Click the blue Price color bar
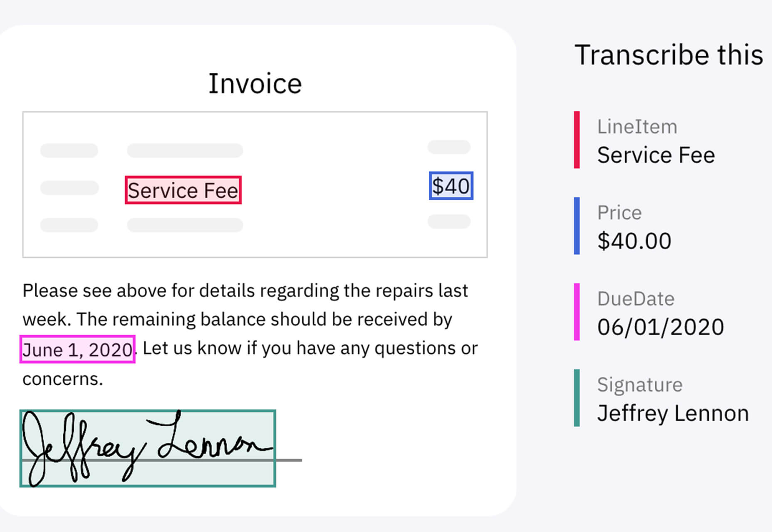Viewport: 772px width, 532px height. 577,226
